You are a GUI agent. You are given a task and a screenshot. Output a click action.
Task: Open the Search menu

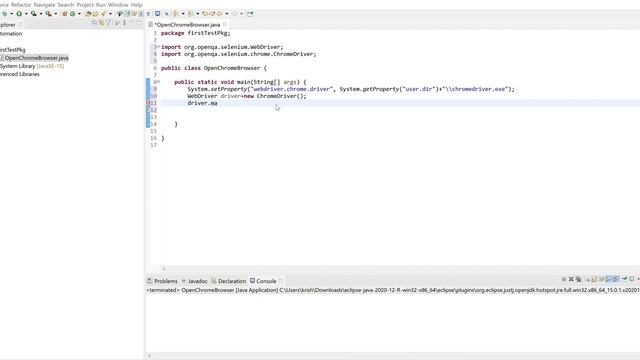tap(66, 5)
